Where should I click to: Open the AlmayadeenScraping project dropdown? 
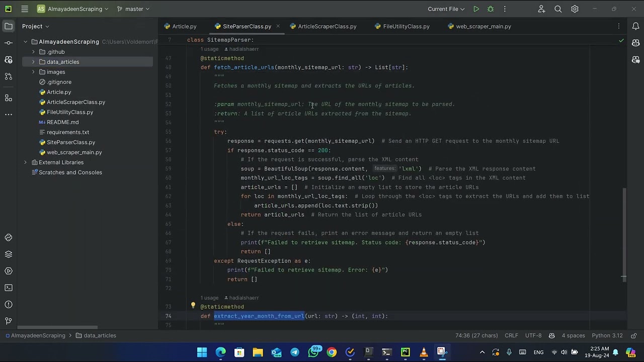click(72, 9)
